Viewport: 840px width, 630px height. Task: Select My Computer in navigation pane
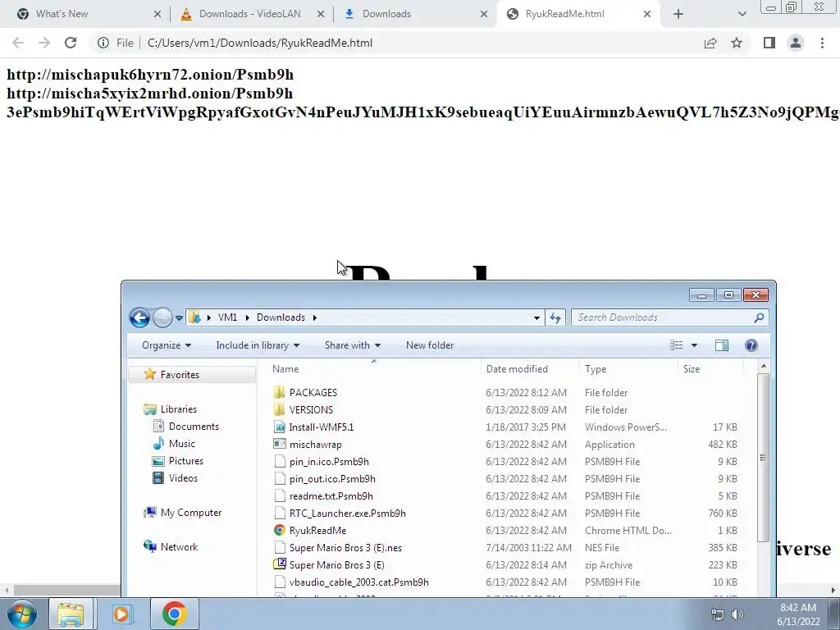[190, 512]
